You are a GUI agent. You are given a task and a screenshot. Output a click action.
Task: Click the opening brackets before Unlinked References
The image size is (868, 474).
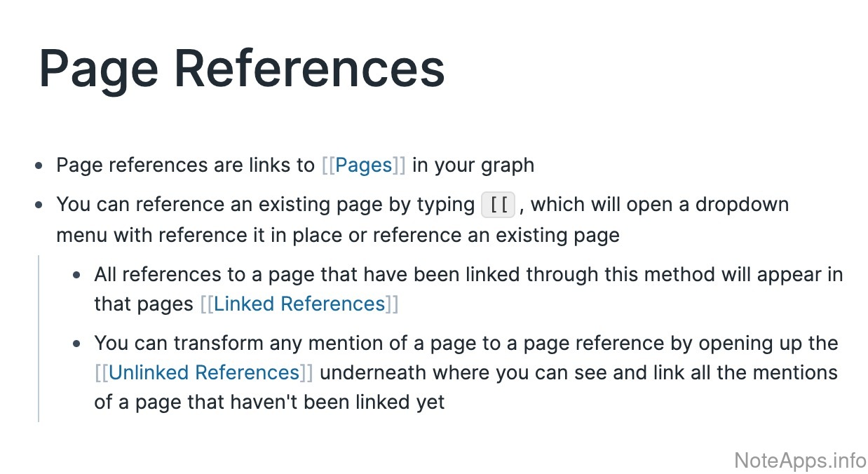[x=101, y=372]
